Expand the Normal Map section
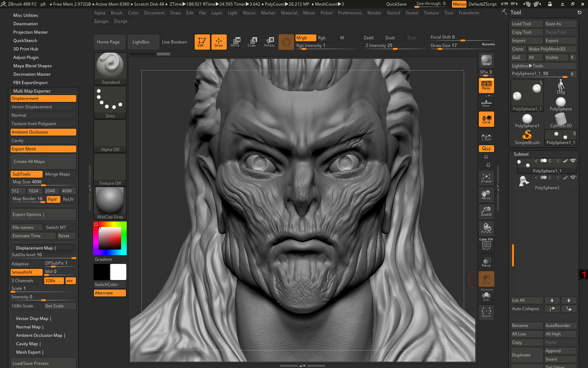Screen dimensions: 588x368 coord(30,327)
